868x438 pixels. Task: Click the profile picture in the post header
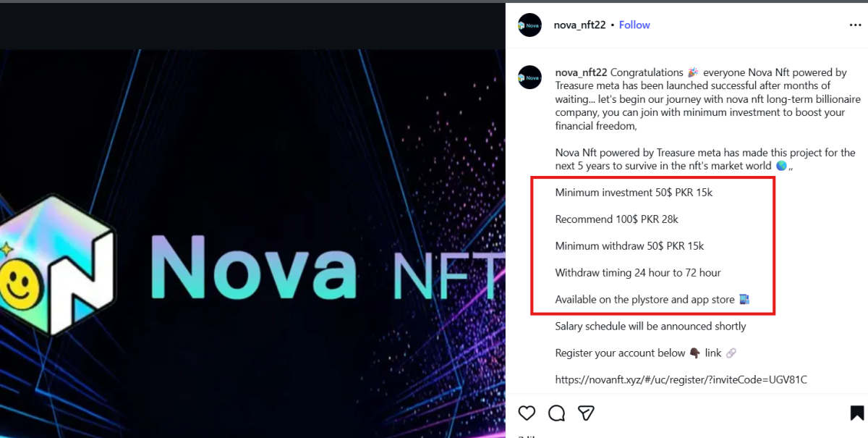[529, 25]
